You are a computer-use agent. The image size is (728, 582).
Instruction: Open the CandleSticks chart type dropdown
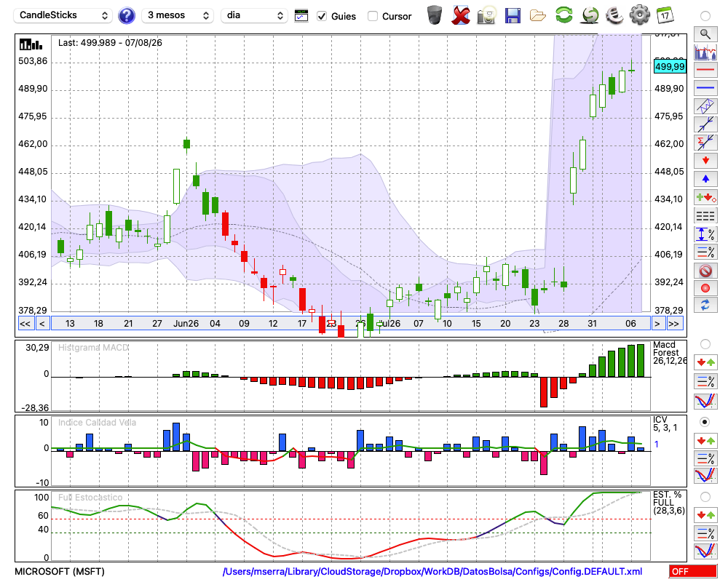[x=63, y=15]
